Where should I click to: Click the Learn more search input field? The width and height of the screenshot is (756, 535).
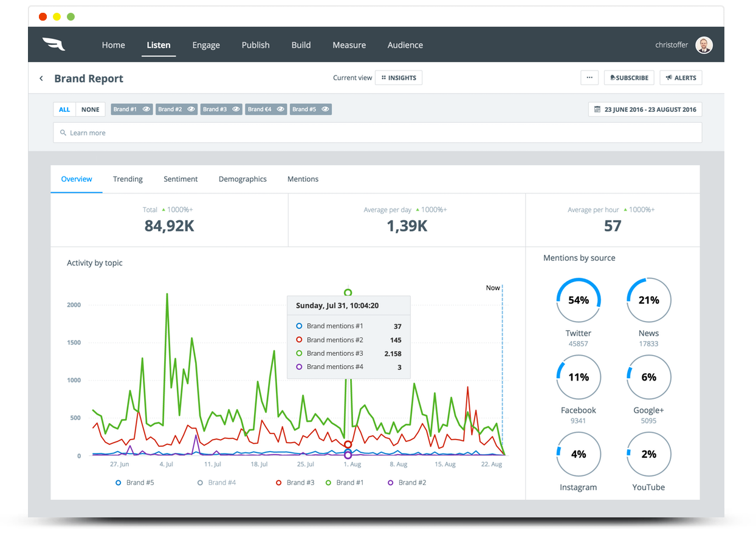pos(377,133)
